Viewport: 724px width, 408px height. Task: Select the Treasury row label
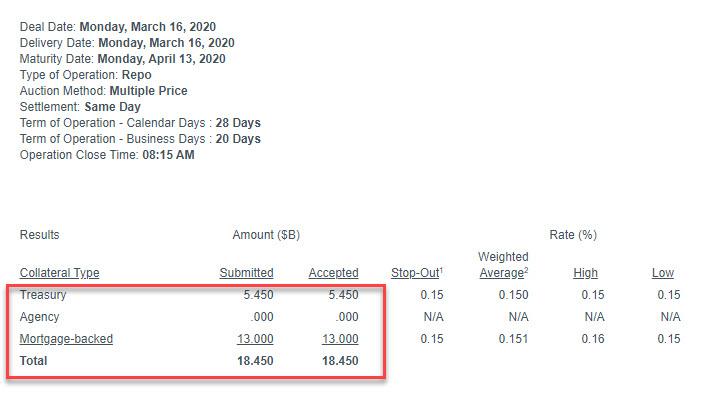pyautogui.click(x=43, y=295)
